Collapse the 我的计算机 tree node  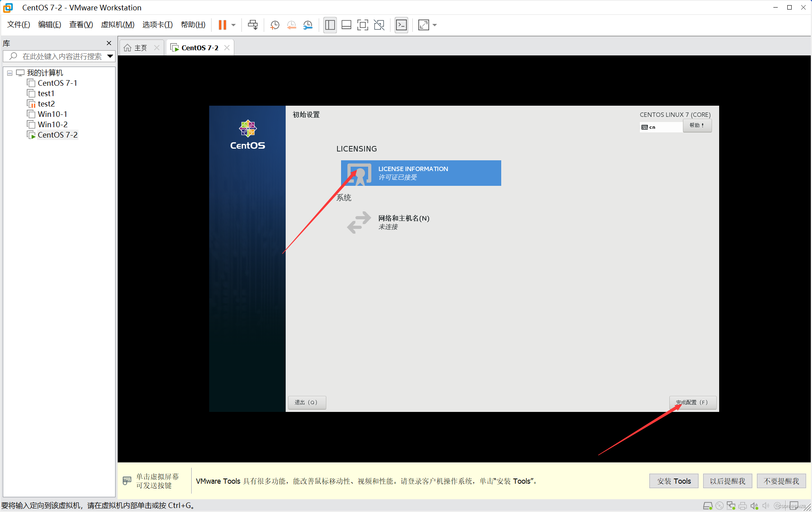pyautogui.click(x=10, y=73)
